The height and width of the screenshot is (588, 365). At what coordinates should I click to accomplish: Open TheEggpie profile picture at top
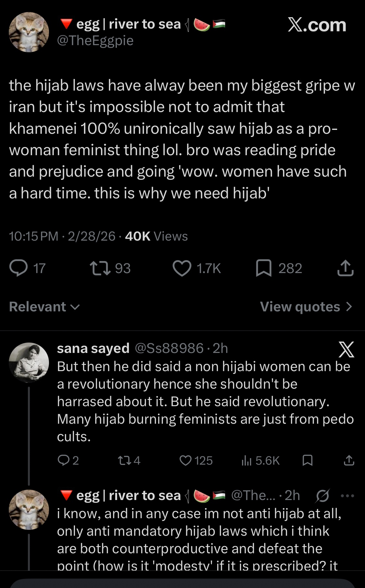tap(29, 32)
